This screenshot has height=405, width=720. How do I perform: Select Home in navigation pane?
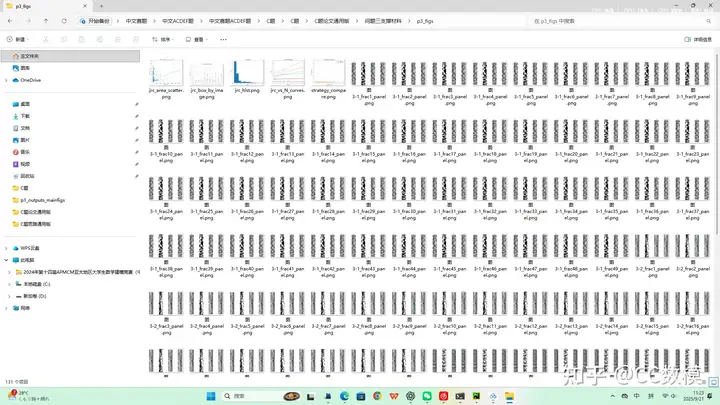(70, 56)
